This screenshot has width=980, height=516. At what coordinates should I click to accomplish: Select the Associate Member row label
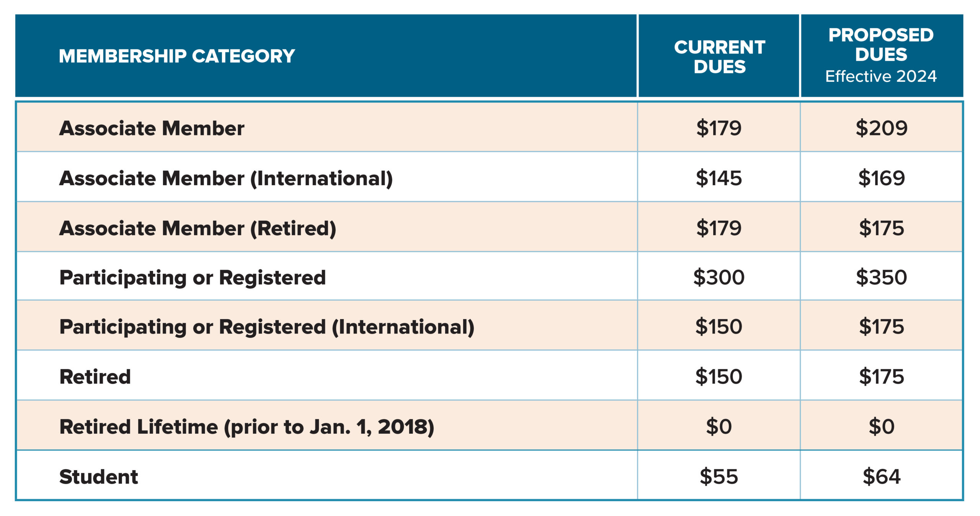(152, 128)
